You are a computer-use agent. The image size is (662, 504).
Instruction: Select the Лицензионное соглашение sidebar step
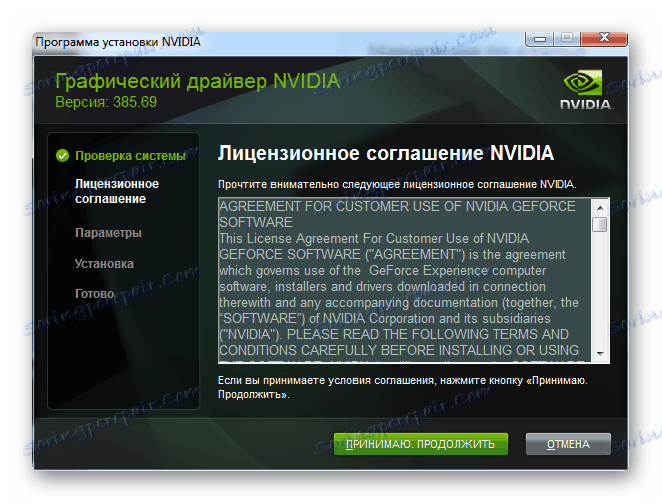117,191
